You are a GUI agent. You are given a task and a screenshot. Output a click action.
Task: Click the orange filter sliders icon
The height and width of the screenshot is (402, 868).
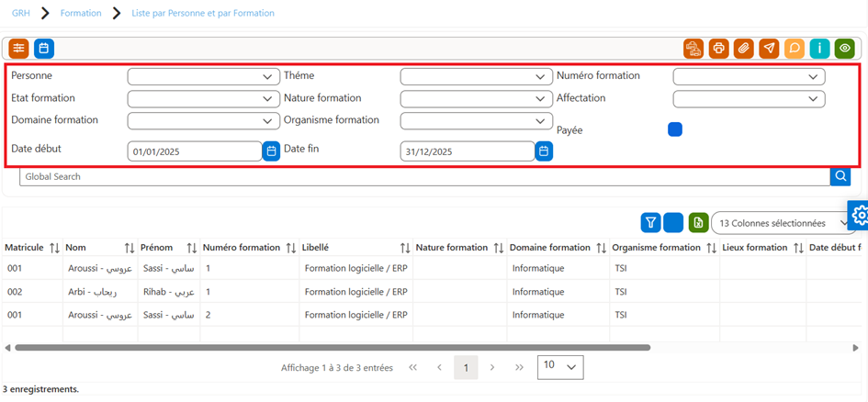[x=18, y=49]
